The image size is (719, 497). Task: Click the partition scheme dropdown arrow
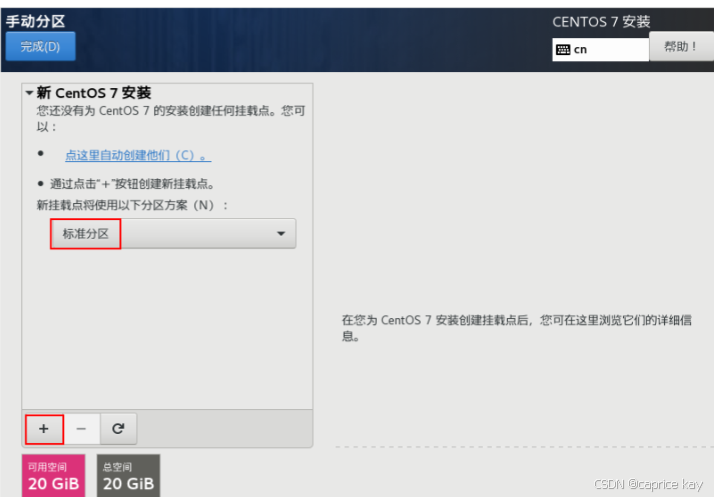[x=281, y=234]
